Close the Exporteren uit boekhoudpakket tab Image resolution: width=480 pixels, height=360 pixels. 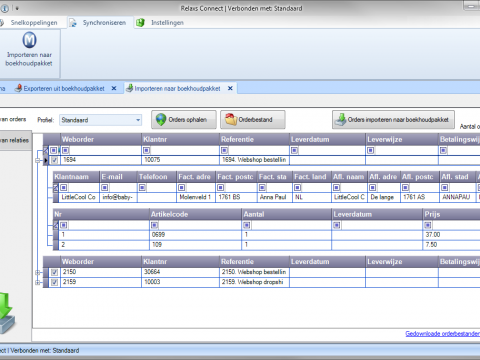point(114,88)
